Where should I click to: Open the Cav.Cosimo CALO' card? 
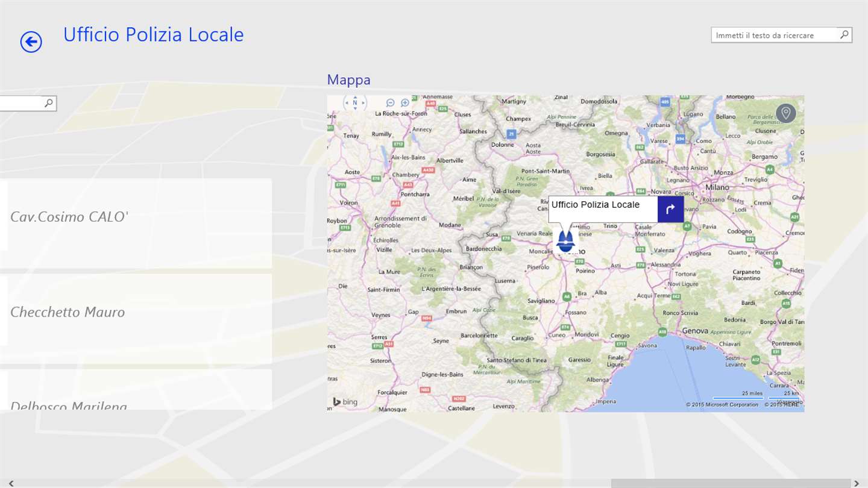point(136,224)
